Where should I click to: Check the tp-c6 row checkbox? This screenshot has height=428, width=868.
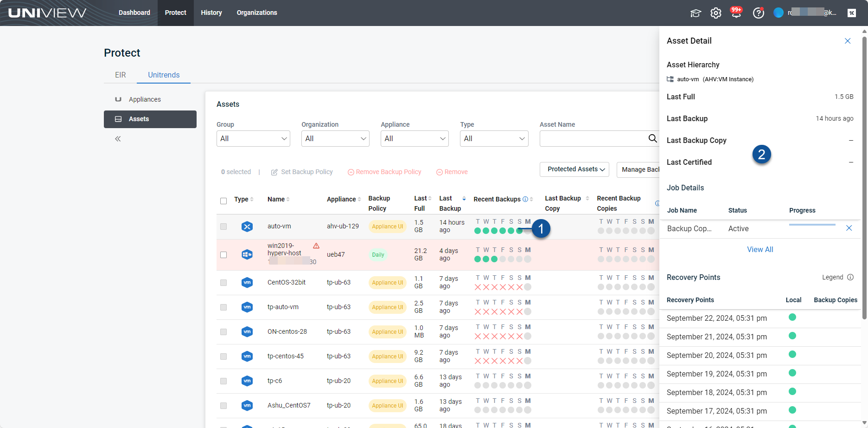tap(223, 381)
